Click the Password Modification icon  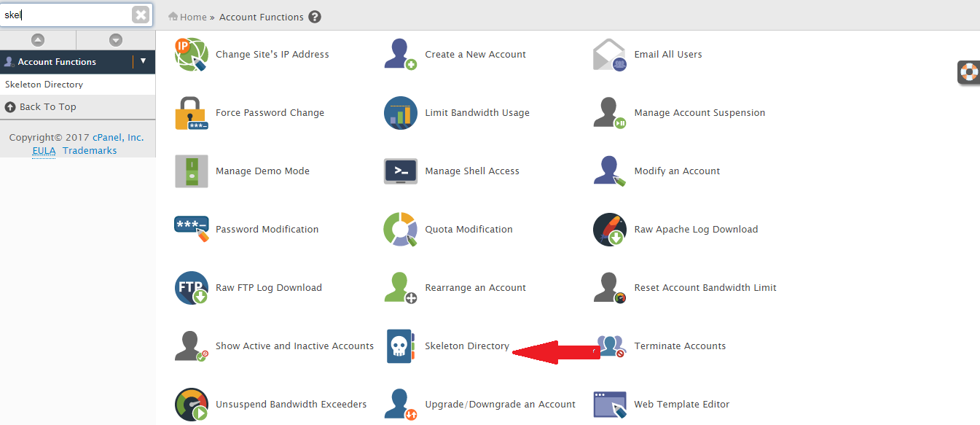coord(192,230)
